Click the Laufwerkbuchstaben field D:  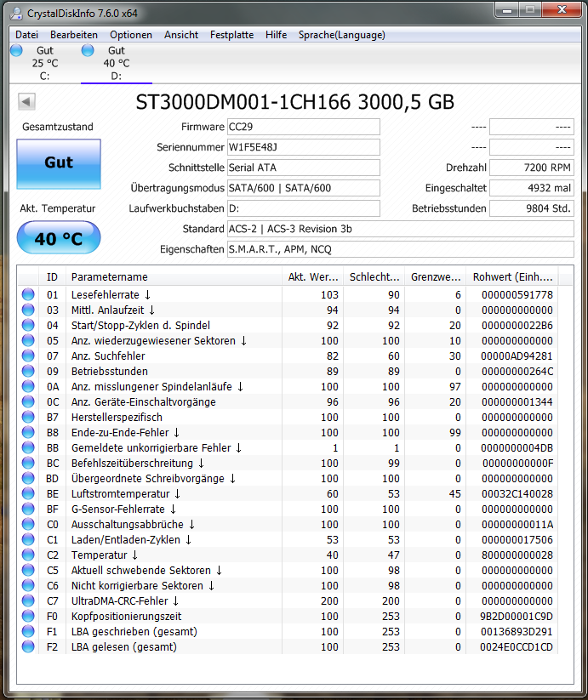[304, 208]
